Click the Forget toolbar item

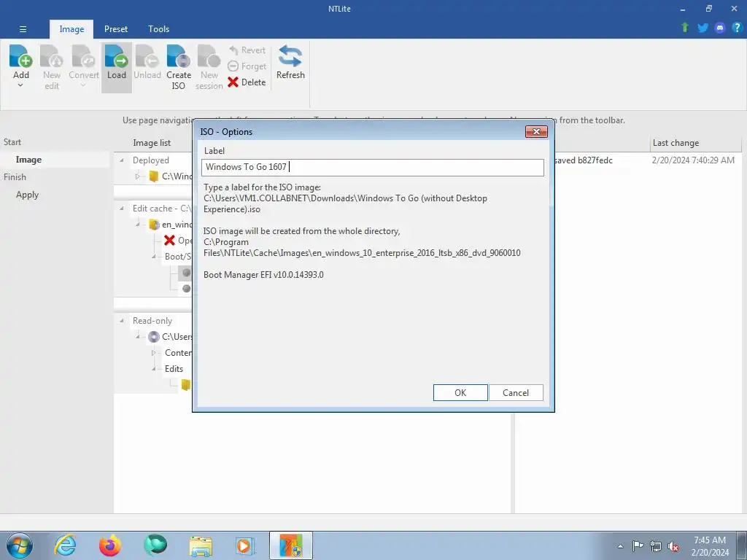pyautogui.click(x=247, y=66)
